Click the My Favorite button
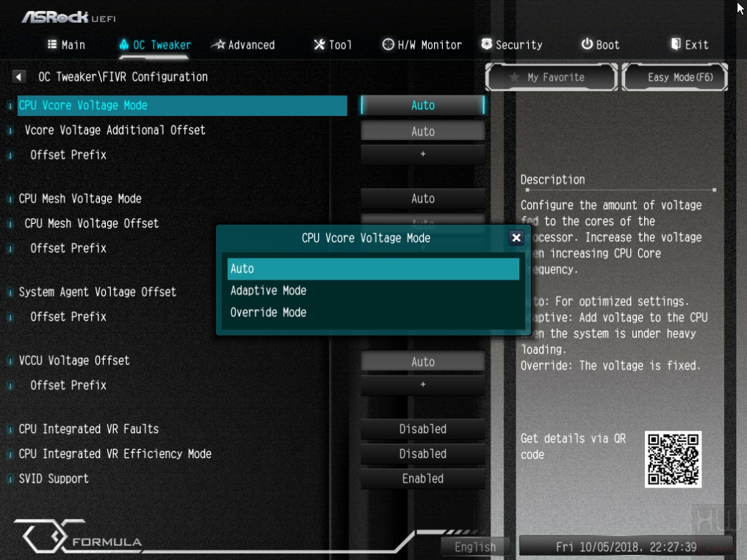Viewport: 747px width, 560px height. pyautogui.click(x=551, y=77)
